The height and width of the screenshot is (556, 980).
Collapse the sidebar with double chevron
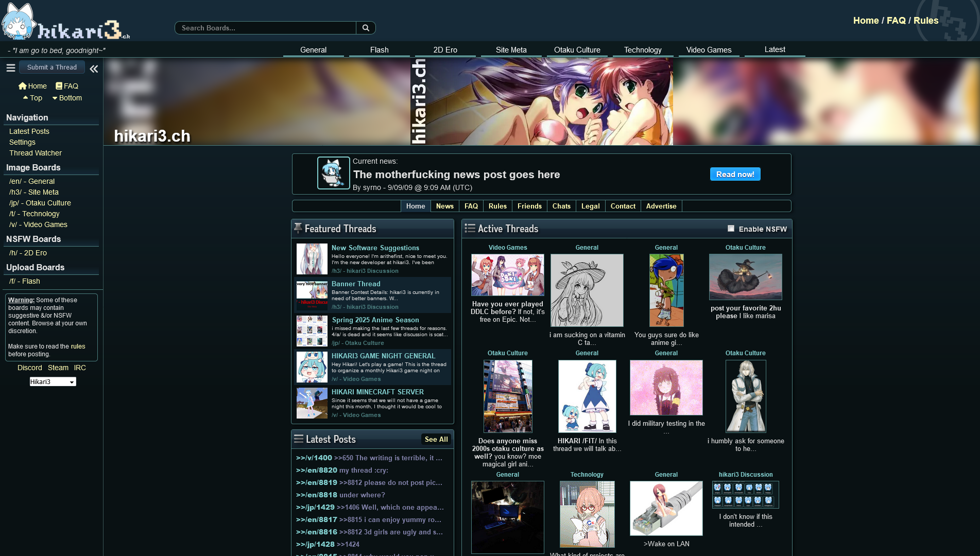click(94, 68)
